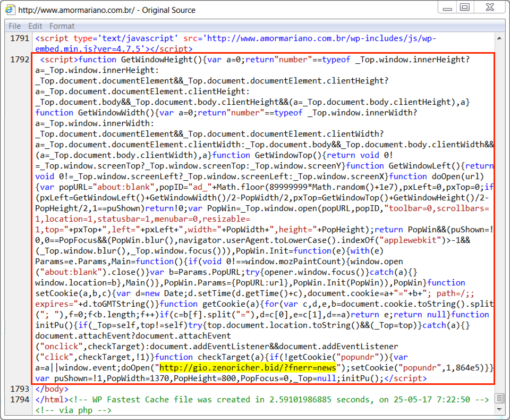510x420 pixels.
Task: Click the Internet Explorer icon in title bar
Action: coord(10,10)
